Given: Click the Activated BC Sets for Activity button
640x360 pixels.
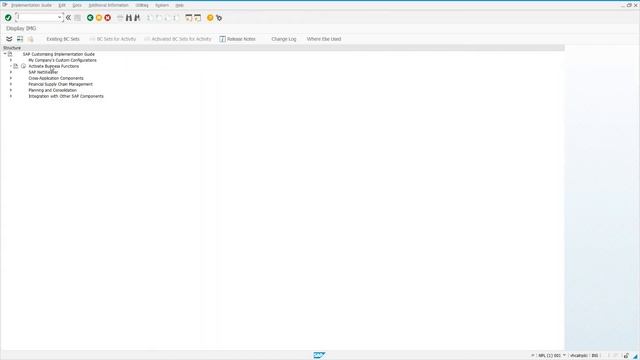Looking at the screenshot, I should click(x=178, y=39).
